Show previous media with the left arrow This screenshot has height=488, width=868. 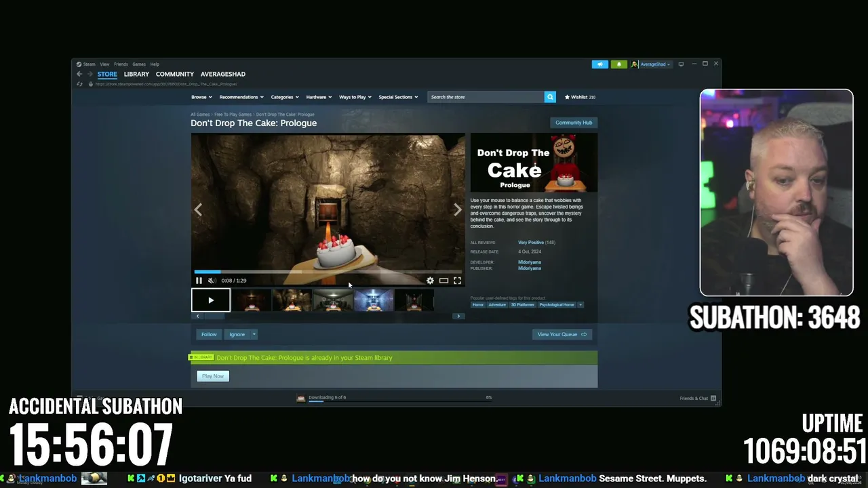click(198, 210)
